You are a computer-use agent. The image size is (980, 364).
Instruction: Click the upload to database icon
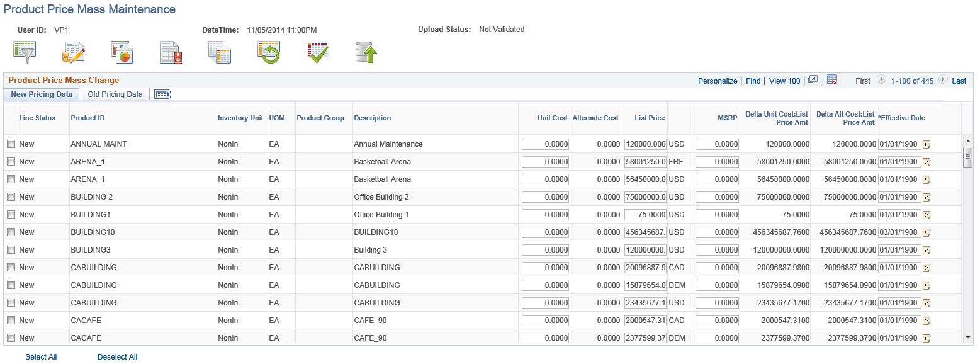tap(365, 52)
